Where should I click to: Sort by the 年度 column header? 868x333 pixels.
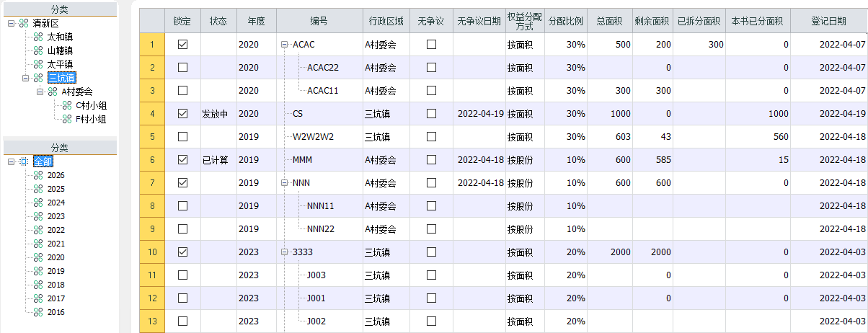(256, 21)
